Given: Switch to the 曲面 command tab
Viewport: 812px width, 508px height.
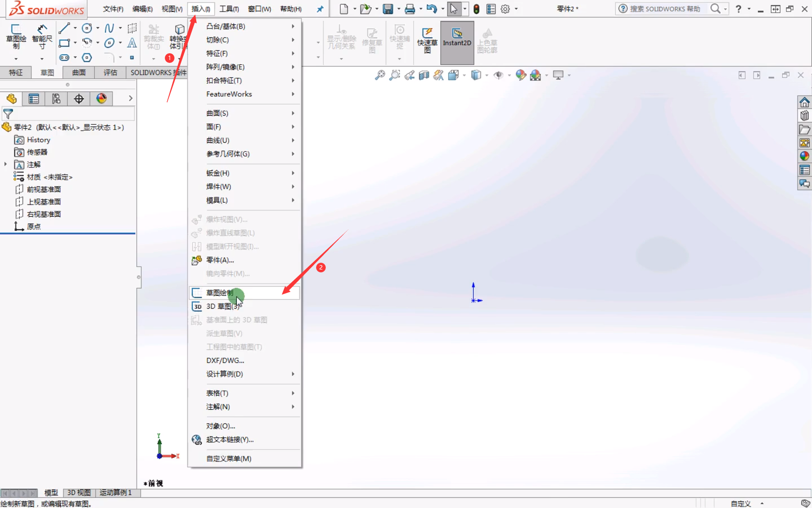Looking at the screenshot, I should pos(79,72).
